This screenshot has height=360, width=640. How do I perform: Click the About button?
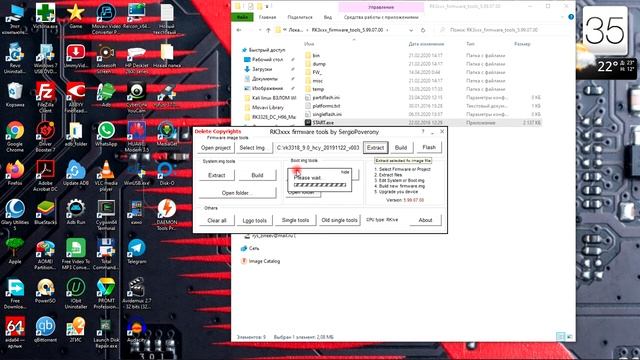point(425,220)
